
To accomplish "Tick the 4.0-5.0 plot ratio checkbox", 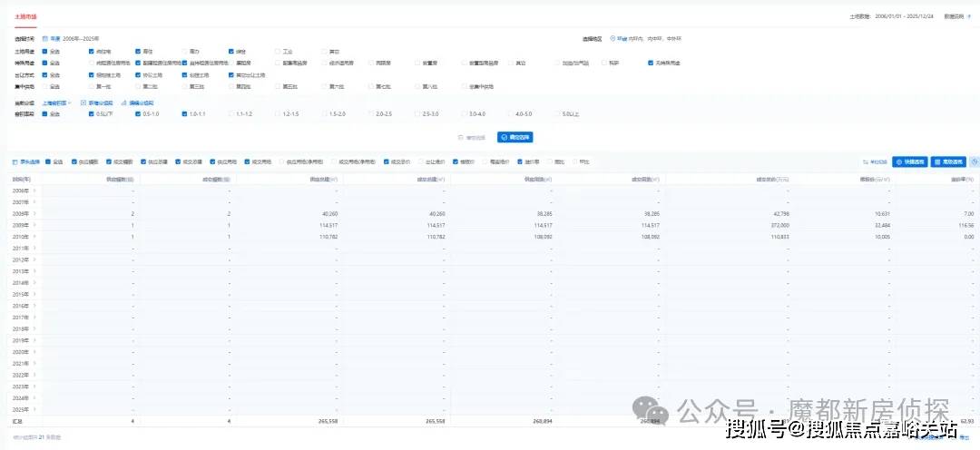I will point(511,114).
